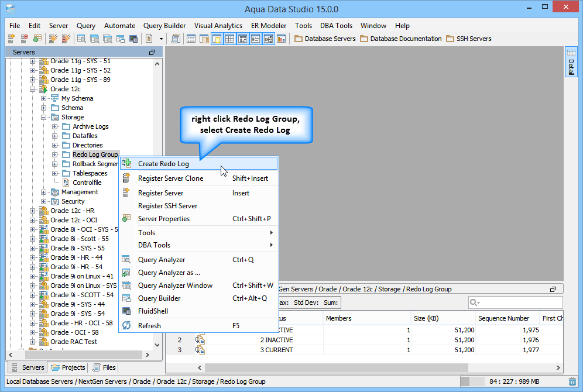Viewport: 583px width, 392px height.
Task: Click the Members column header
Action: 366,318
